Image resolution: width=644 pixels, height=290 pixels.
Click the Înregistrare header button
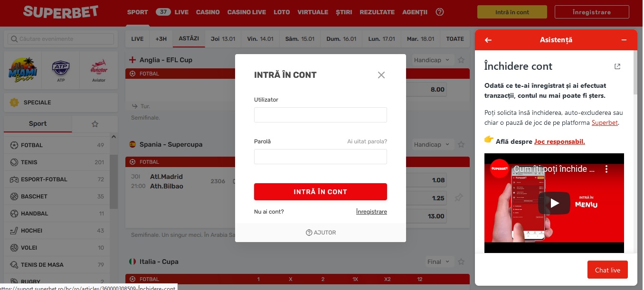[592, 12]
